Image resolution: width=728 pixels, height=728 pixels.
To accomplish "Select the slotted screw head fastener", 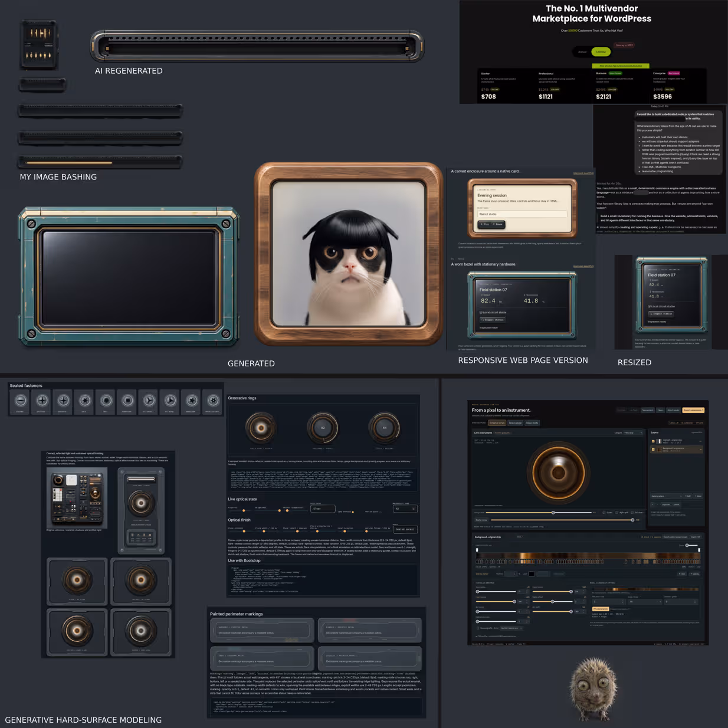I will [20, 401].
